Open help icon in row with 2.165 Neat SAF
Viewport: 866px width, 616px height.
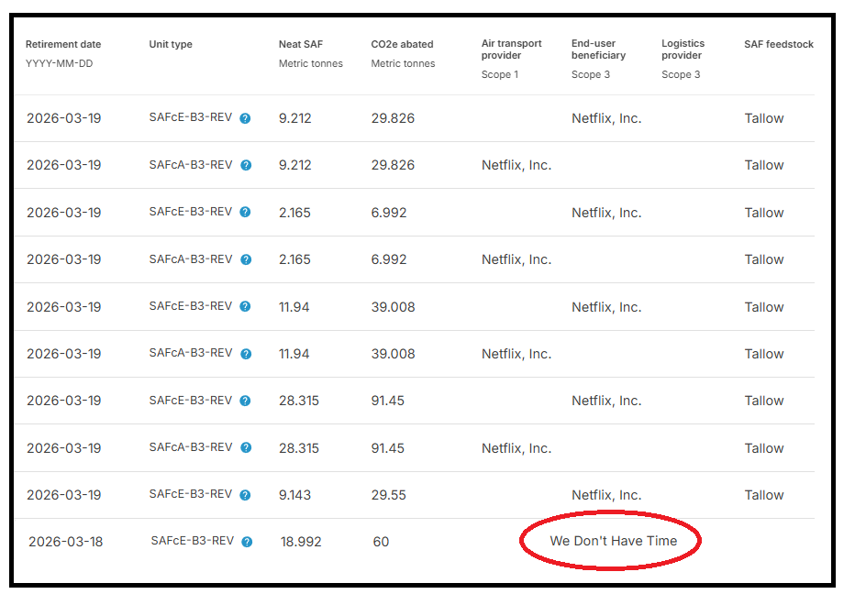[x=246, y=212]
